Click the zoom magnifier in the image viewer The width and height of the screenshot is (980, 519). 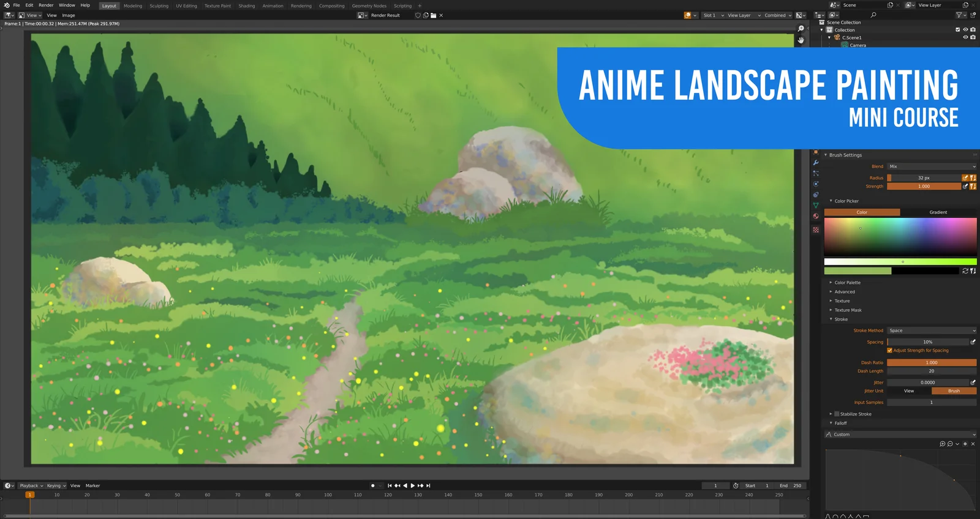pos(801,29)
